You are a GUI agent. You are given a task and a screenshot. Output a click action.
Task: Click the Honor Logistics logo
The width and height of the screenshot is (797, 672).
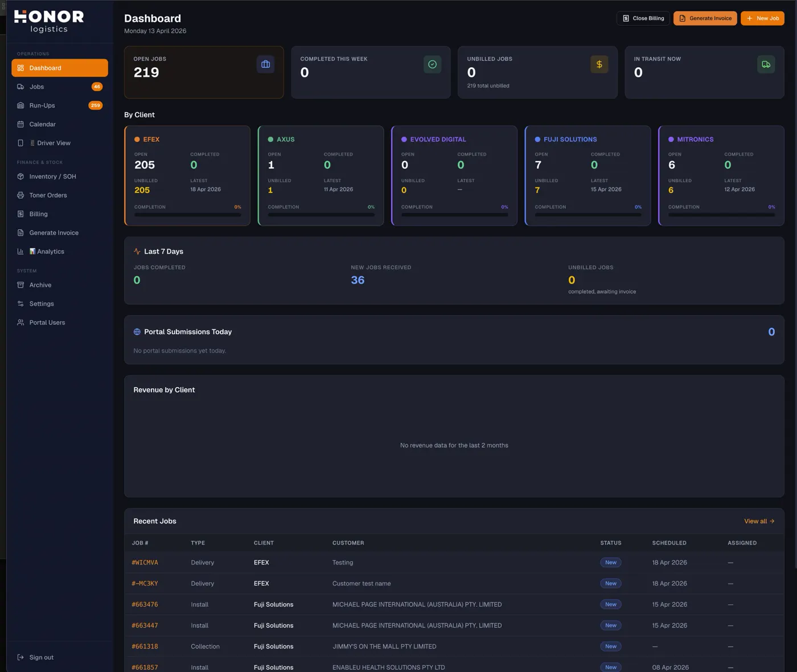tap(49, 22)
